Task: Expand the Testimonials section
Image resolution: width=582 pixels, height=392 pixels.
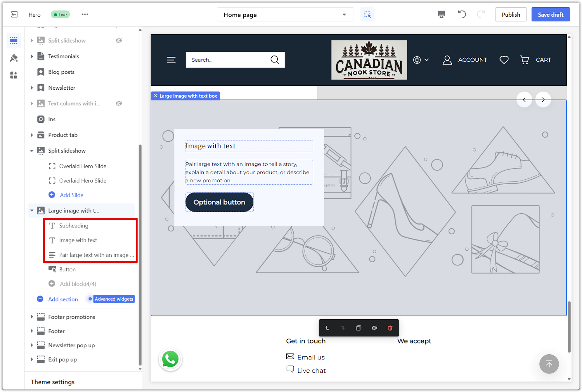Action: coord(32,56)
